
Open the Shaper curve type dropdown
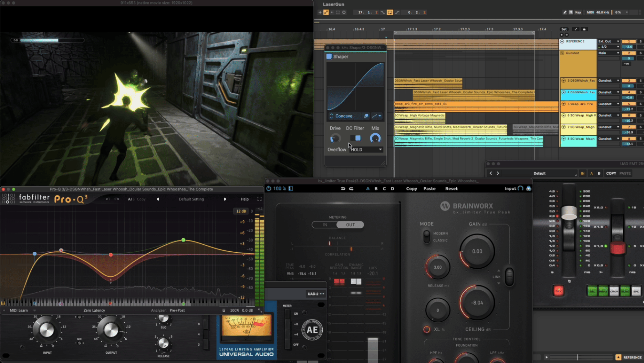click(376, 116)
